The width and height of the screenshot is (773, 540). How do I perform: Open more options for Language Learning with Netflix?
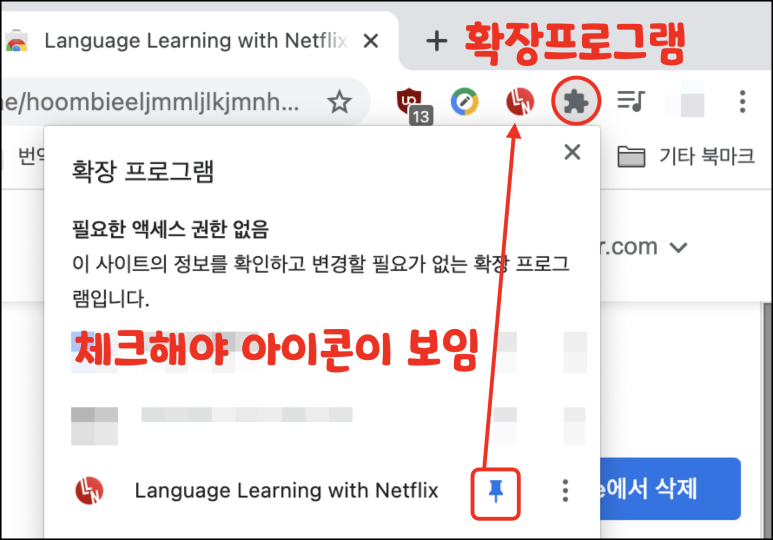tap(565, 491)
